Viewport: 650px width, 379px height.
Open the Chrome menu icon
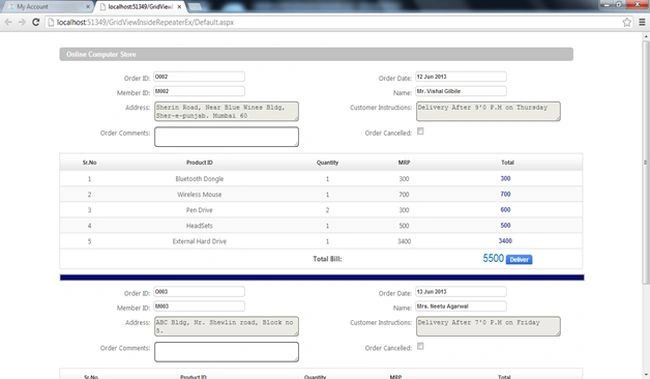[642, 22]
